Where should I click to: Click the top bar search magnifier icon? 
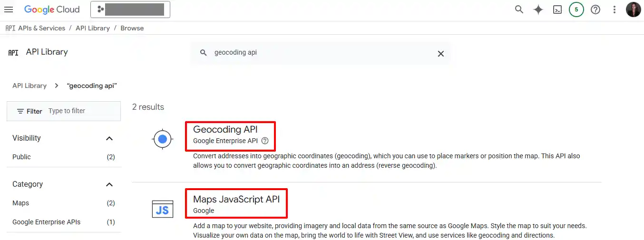click(x=519, y=10)
